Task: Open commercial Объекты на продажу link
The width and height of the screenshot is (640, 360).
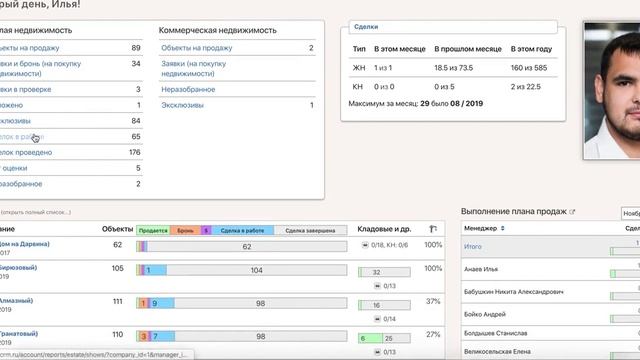Action: tap(197, 48)
